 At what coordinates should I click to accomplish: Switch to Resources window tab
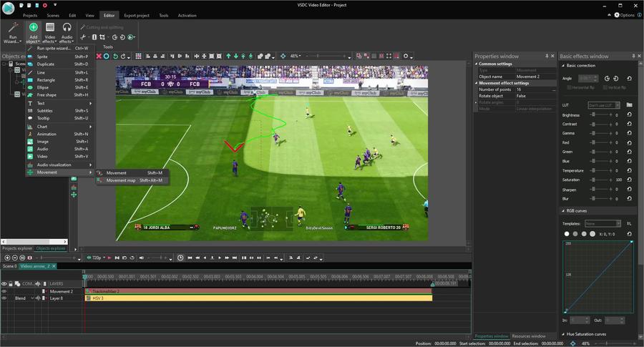point(529,336)
